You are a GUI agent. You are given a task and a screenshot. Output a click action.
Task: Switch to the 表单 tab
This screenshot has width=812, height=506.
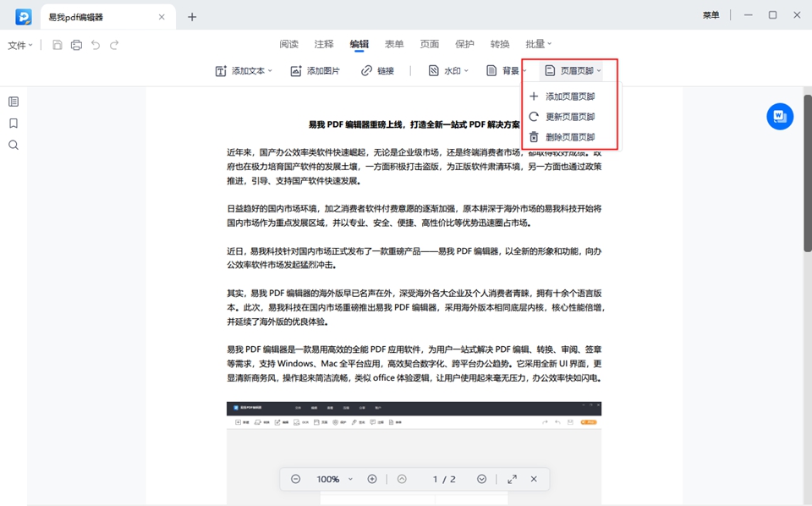[x=394, y=44]
